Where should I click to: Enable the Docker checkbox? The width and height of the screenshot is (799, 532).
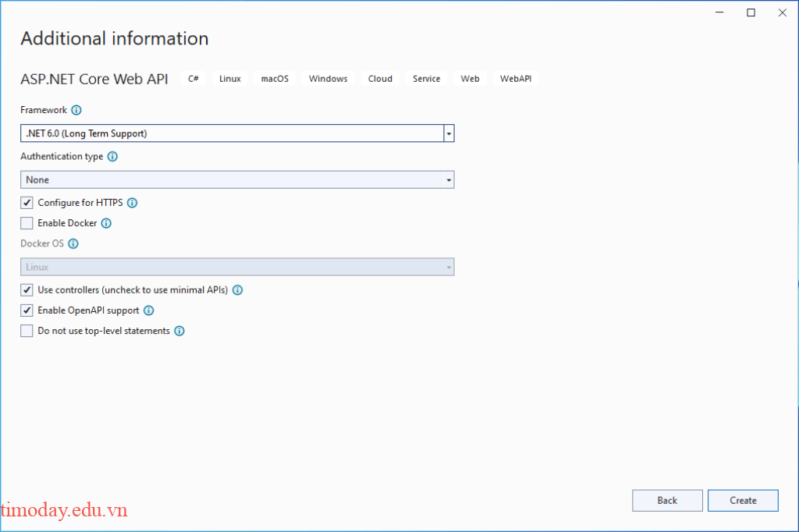pyautogui.click(x=26, y=223)
